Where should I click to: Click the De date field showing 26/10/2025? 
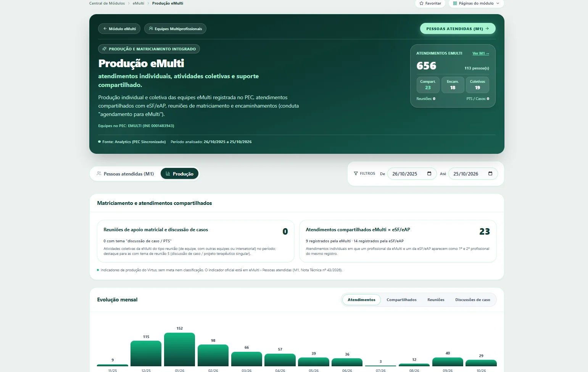coord(412,174)
